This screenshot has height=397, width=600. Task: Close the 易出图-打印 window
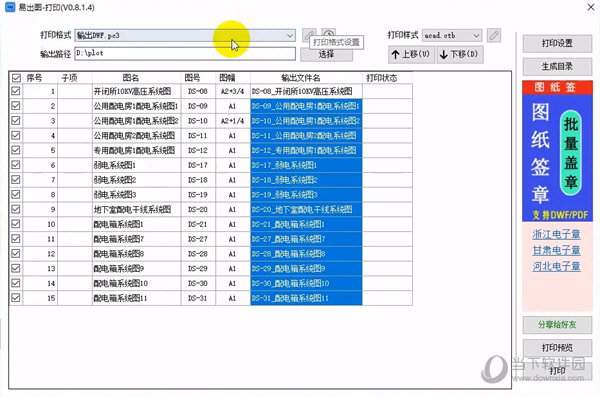tap(591, 7)
